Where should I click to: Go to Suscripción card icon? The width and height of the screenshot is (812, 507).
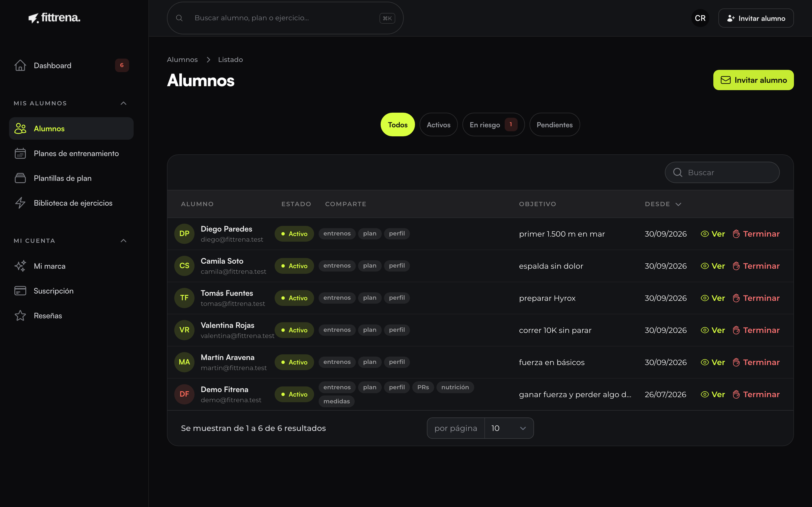pos(20,291)
